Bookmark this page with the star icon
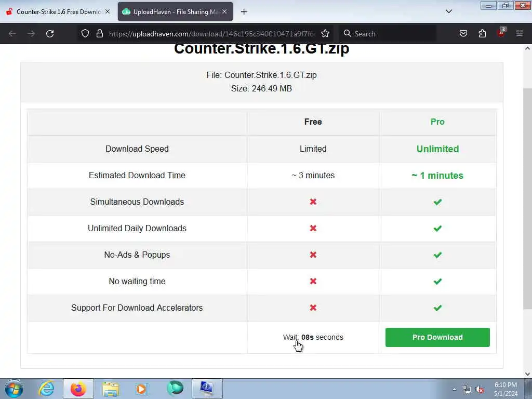532x399 pixels. tap(325, 33)
